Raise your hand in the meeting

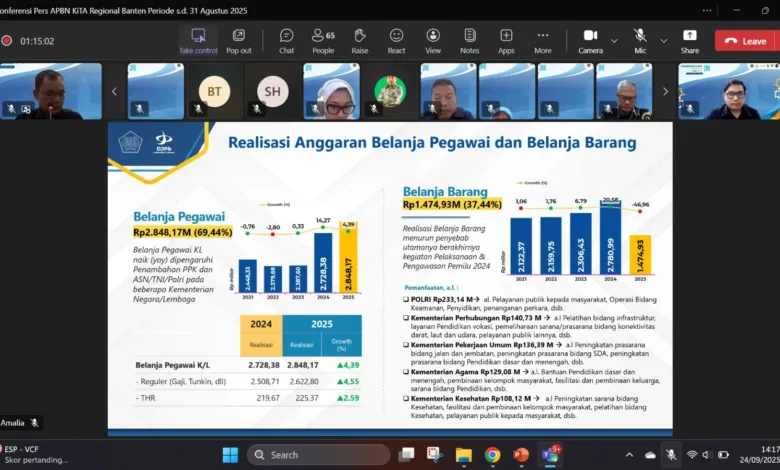click(x=360, y=40)
